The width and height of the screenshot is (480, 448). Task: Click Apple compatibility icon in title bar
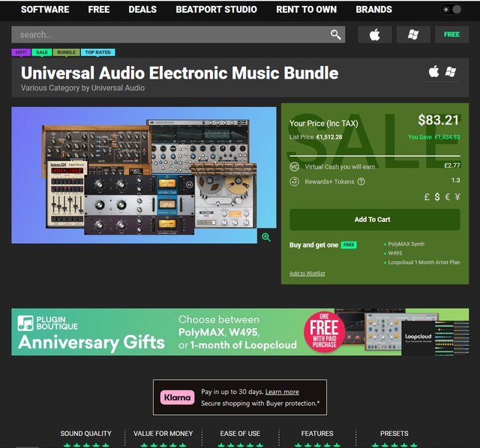point(433,72)
